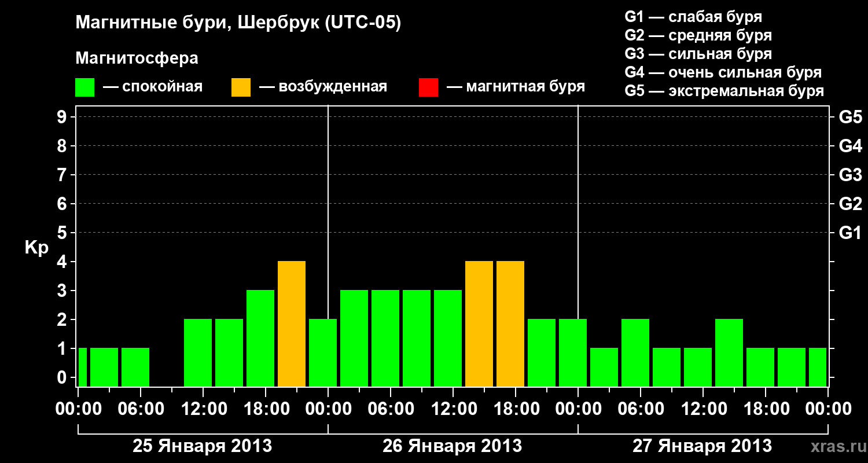Click the green 'спокойная' legend swatch
Screen dimensions: 868x463
pyautogui.click(x=85, y=87)
